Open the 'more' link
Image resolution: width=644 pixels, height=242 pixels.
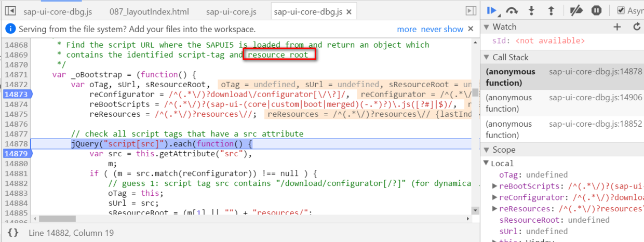407,29
